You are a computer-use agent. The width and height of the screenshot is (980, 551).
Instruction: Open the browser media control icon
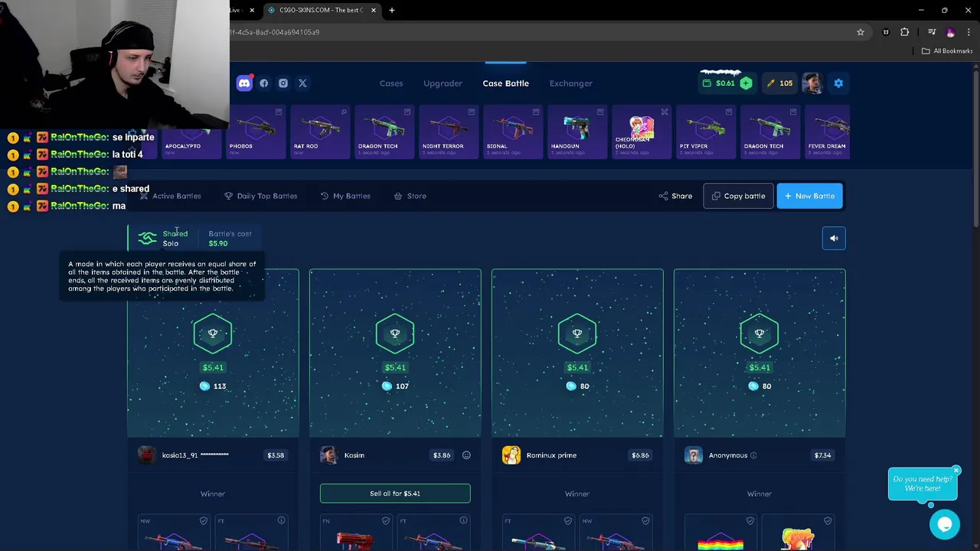pyautogui.click(x=932, y=32)
